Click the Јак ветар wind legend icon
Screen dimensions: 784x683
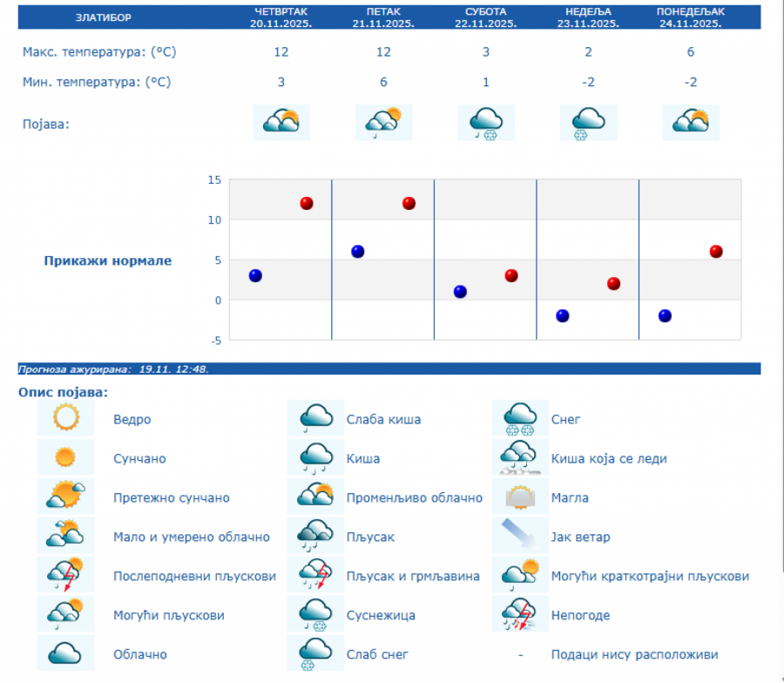520,537
